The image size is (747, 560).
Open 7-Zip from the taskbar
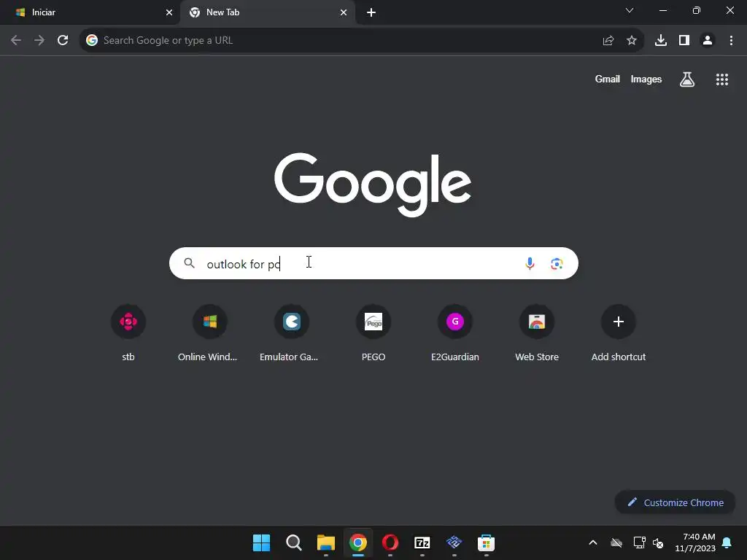pos(422,542)
